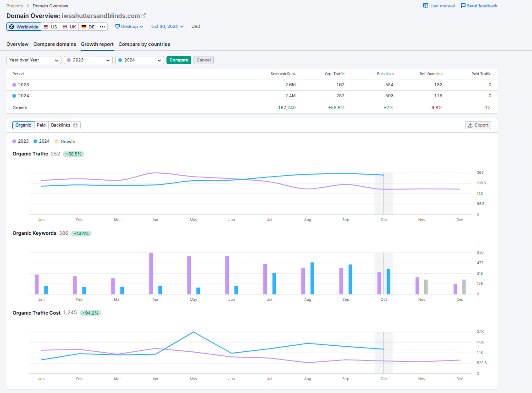Screen dimensions: 532x393
Task: Click the blue 2024 row dot
Action: (14, 96)
